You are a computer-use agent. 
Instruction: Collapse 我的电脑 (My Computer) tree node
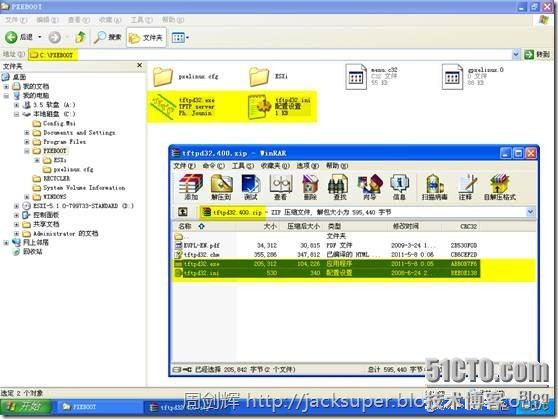6,96
